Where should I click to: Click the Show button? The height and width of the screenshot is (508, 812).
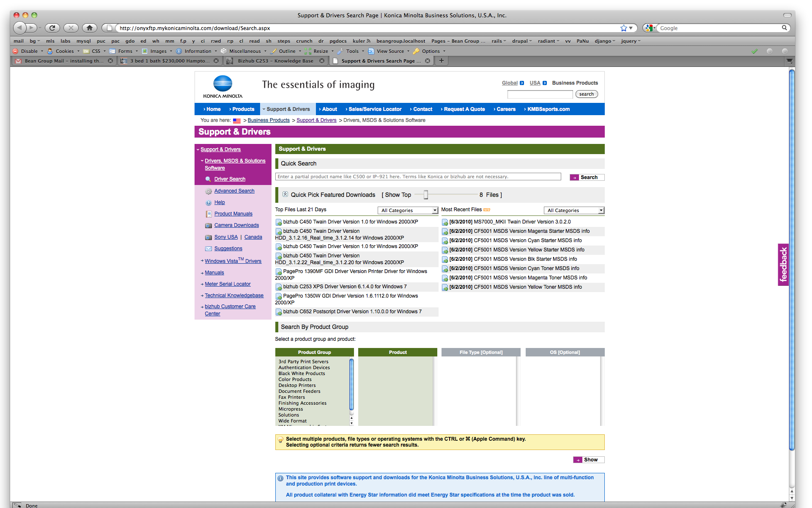pyautogui.click(x=589, y=460)
